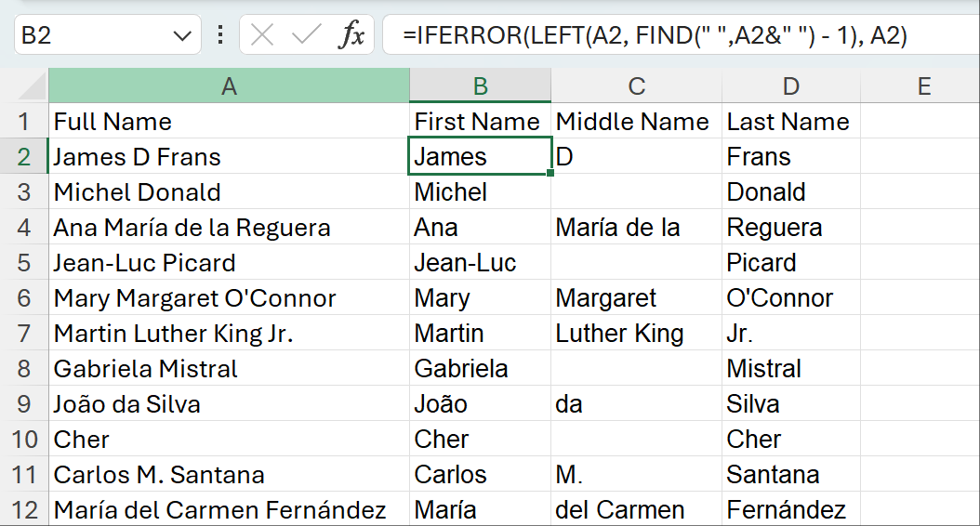Click the three-dot handle beside Name Box
This screenshot has width=980, height=526.
219,35
